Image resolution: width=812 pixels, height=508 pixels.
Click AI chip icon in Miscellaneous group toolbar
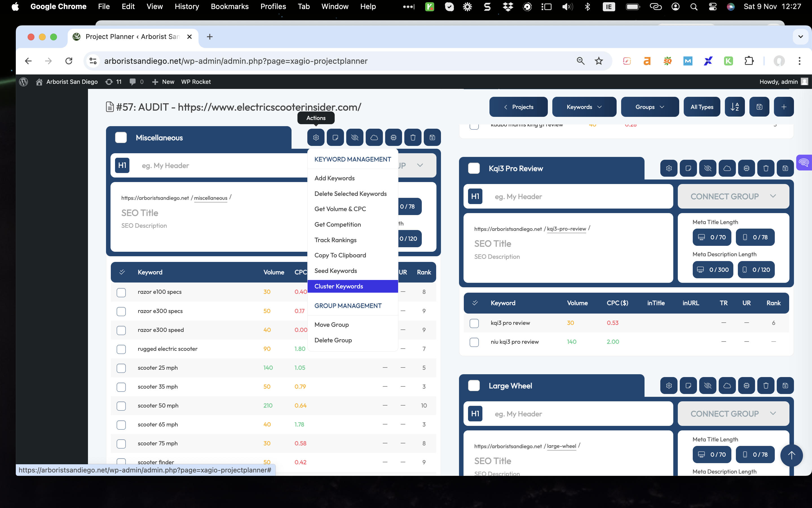pyautogui.click(x=394, y=137)
